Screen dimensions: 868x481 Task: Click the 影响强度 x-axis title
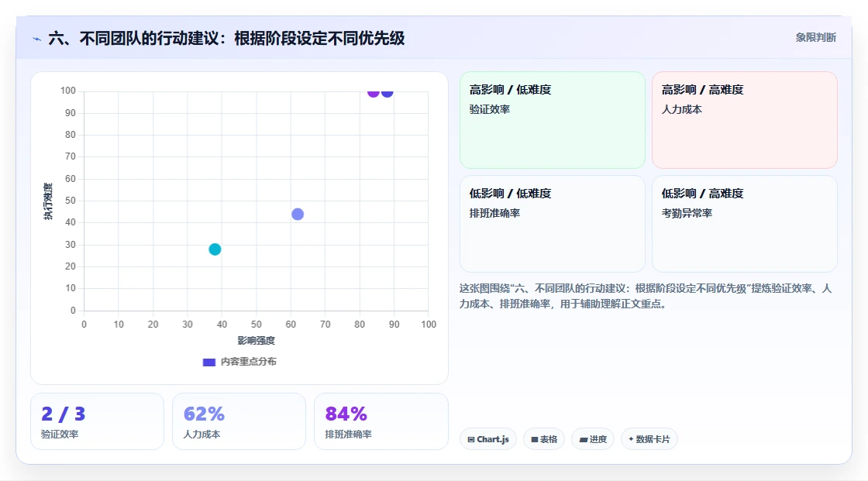coord(256,340)
